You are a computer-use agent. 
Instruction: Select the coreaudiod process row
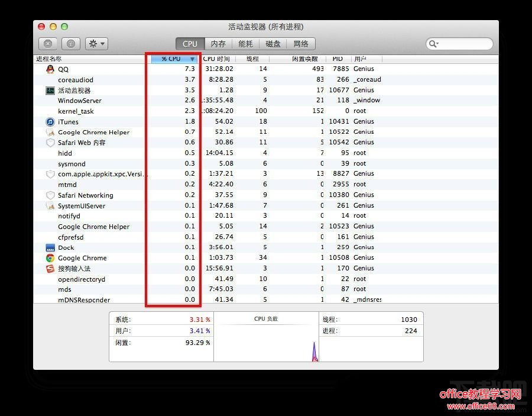click(x=265, y=79)
